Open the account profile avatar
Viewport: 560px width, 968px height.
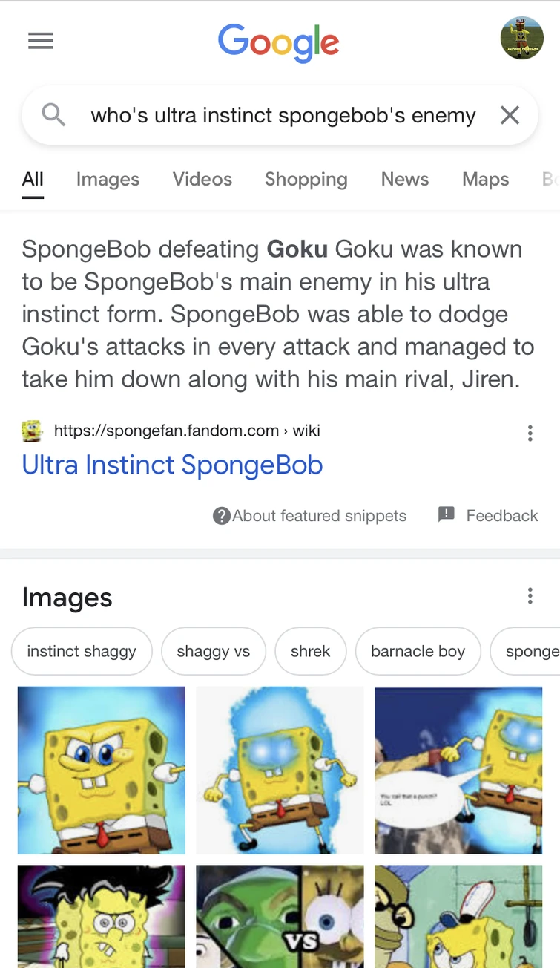point(522,39)
